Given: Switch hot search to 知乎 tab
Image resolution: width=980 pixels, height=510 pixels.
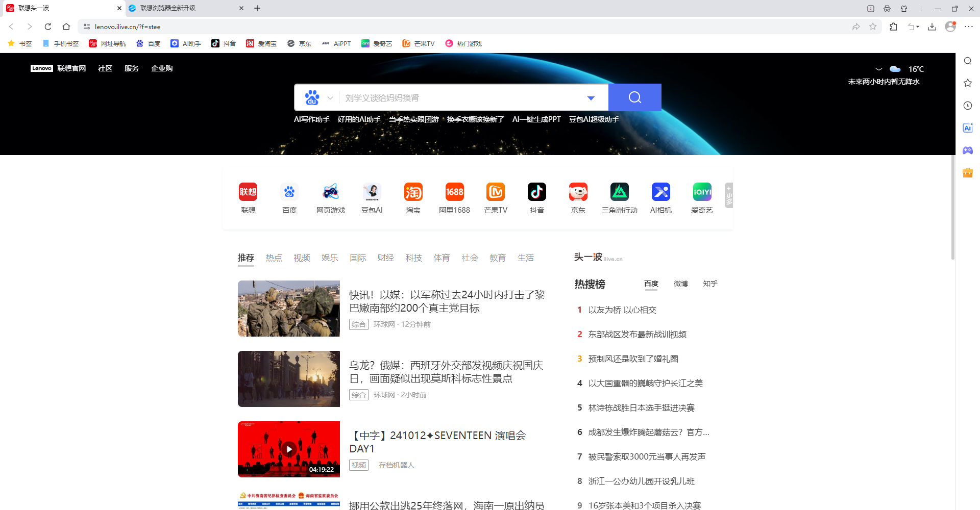Looking at the screenshot, I should click(710, 284).
